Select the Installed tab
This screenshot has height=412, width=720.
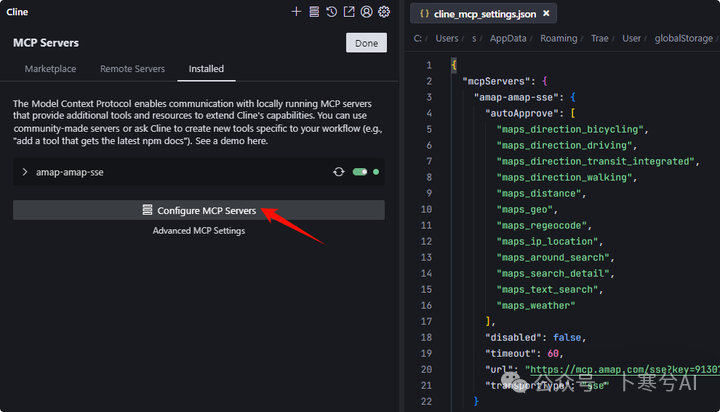(x=206, y=69)
